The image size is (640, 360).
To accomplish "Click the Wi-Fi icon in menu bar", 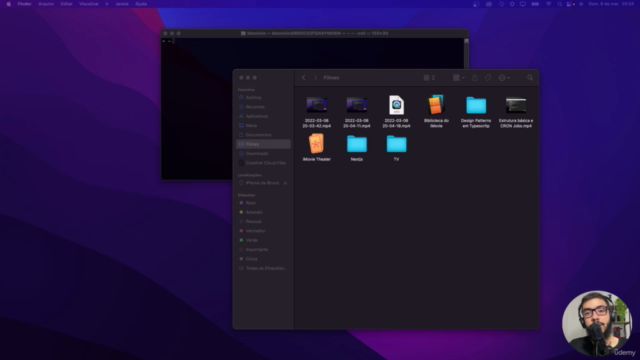I will click(x=549, y=4).
